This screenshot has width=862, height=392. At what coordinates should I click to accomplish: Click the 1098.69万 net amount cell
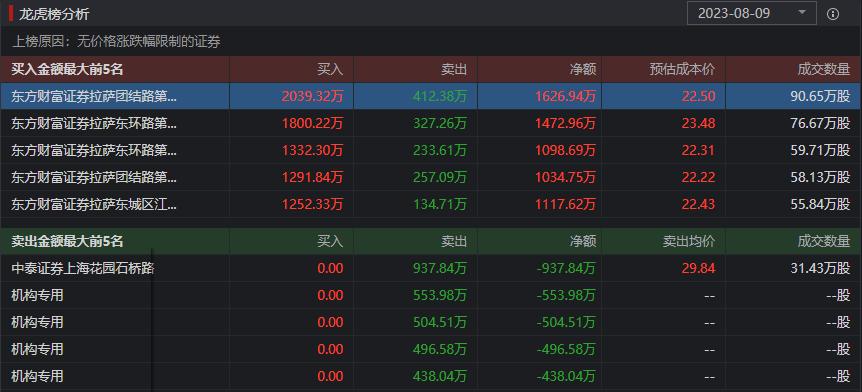565,150
